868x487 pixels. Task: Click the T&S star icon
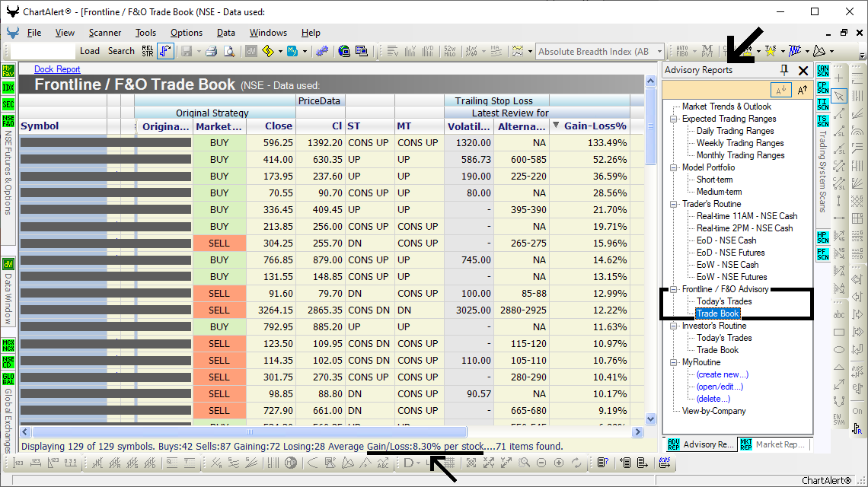(x=770, y=51)
